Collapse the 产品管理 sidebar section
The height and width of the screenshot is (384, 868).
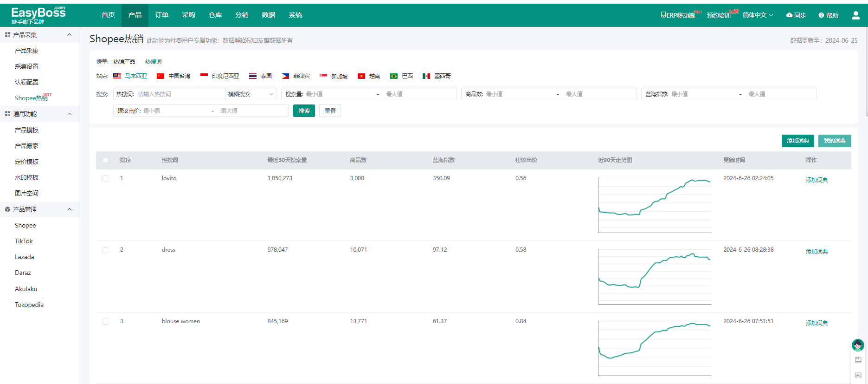[70, 209]
